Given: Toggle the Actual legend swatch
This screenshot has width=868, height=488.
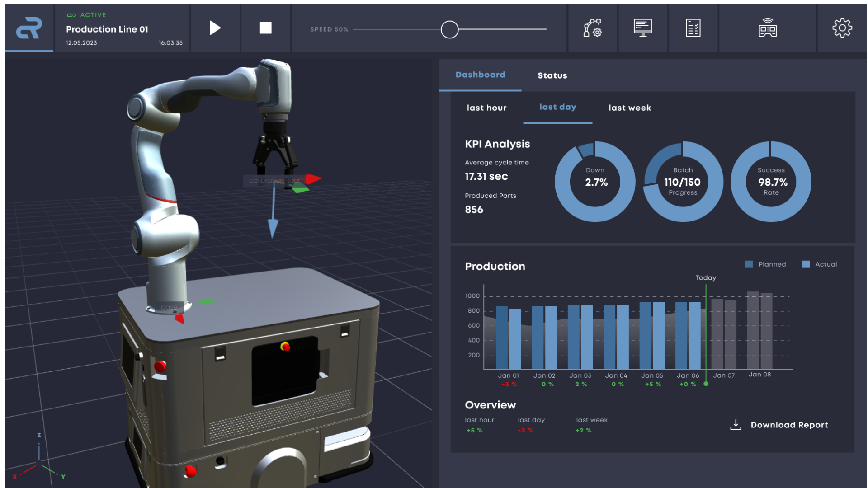Looking at the screenshot, I should pyautogui.click(x=806, y=264).
